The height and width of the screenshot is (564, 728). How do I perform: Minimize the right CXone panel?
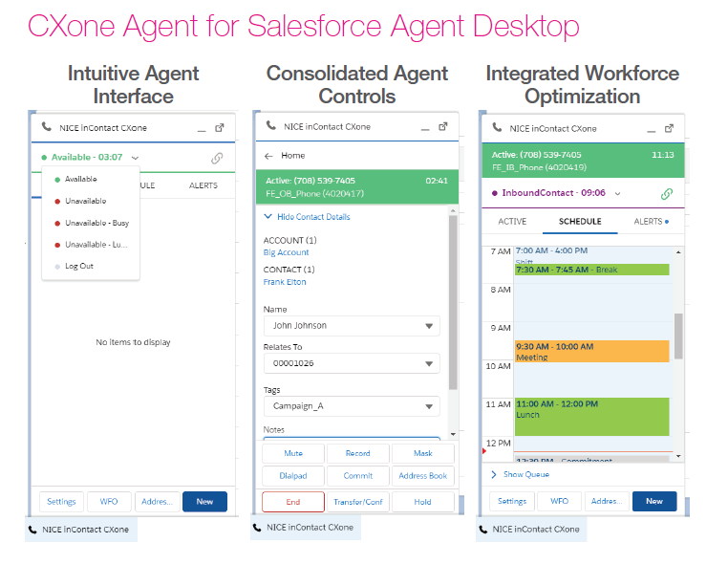(652, 132)
